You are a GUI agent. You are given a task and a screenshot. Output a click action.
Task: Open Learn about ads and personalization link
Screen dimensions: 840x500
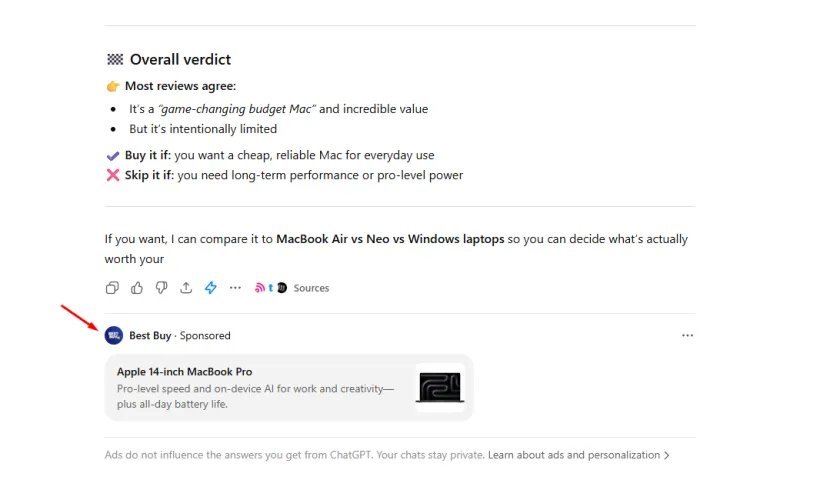point(573,456)
